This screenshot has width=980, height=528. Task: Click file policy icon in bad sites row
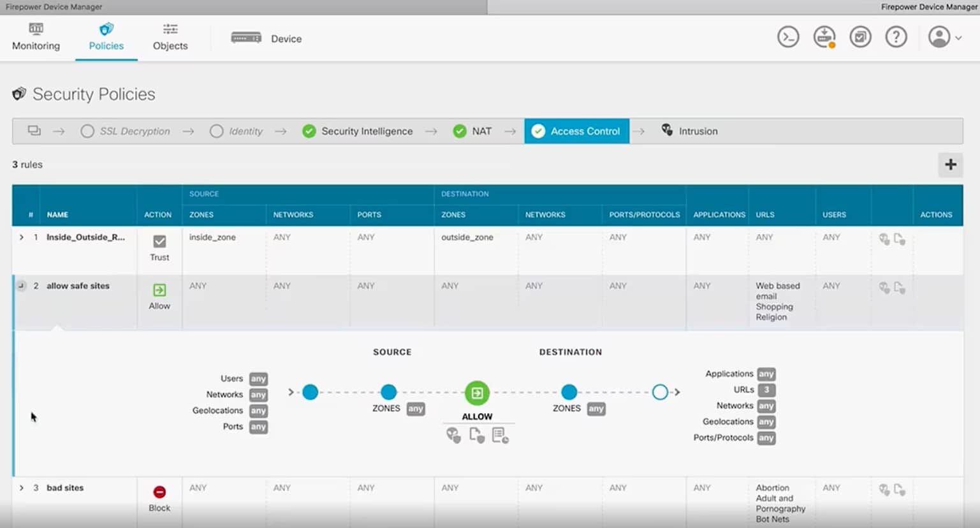[x=900, y=490]
